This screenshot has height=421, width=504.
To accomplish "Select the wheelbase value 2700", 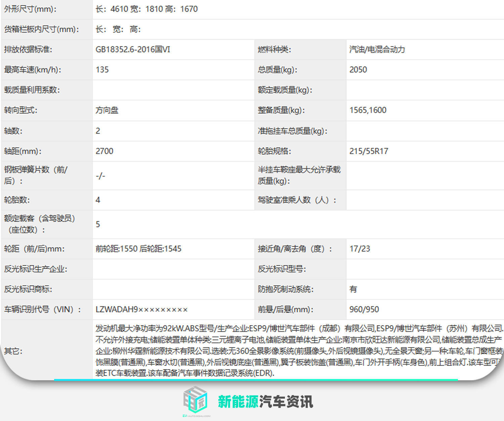I will pyautogui.click(x=104, y=151).
